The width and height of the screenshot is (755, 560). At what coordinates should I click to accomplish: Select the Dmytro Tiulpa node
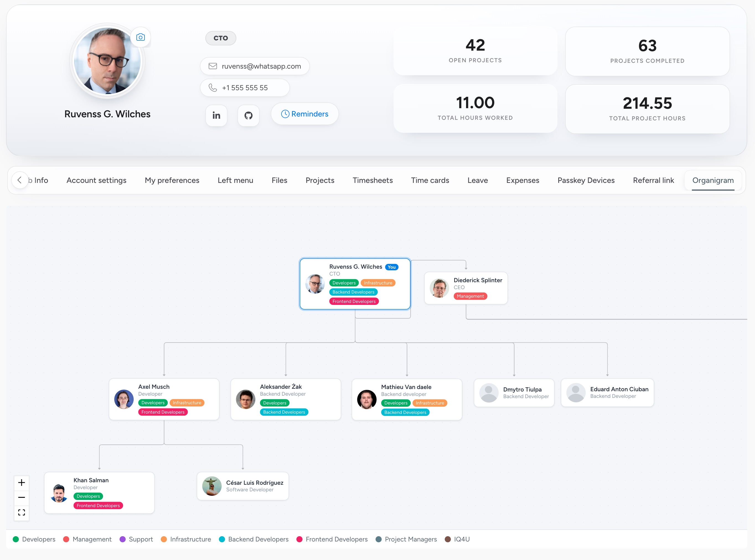[x=514, y=393]
